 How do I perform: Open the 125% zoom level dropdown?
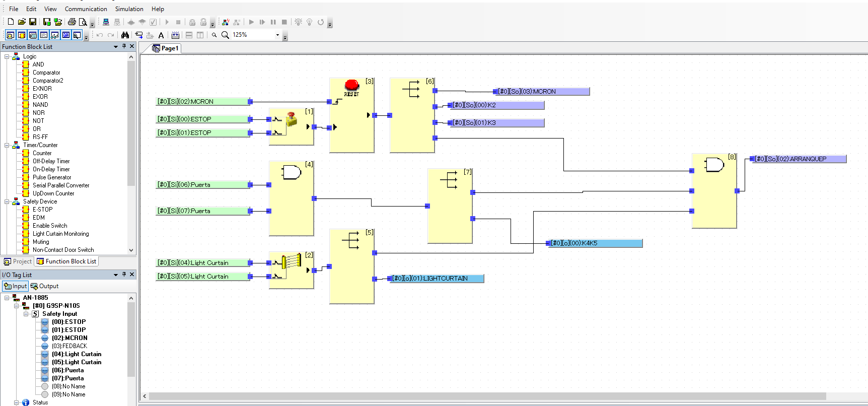point(277,35)
